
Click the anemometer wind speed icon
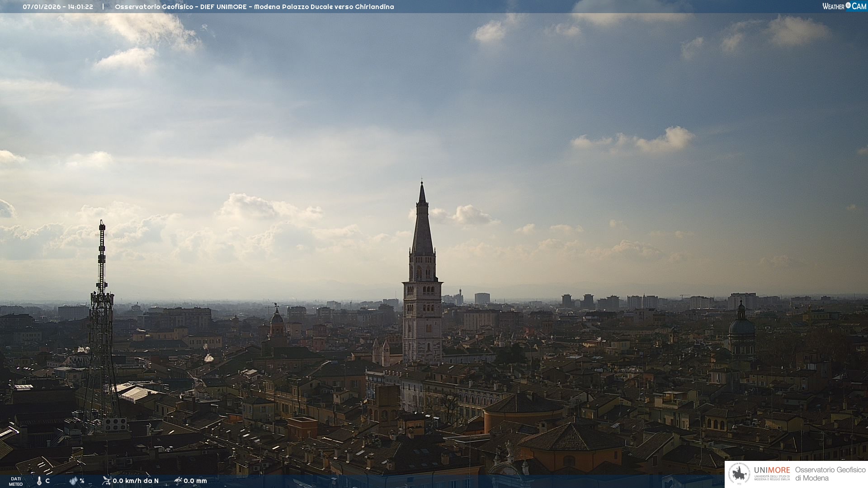(106, 481)
